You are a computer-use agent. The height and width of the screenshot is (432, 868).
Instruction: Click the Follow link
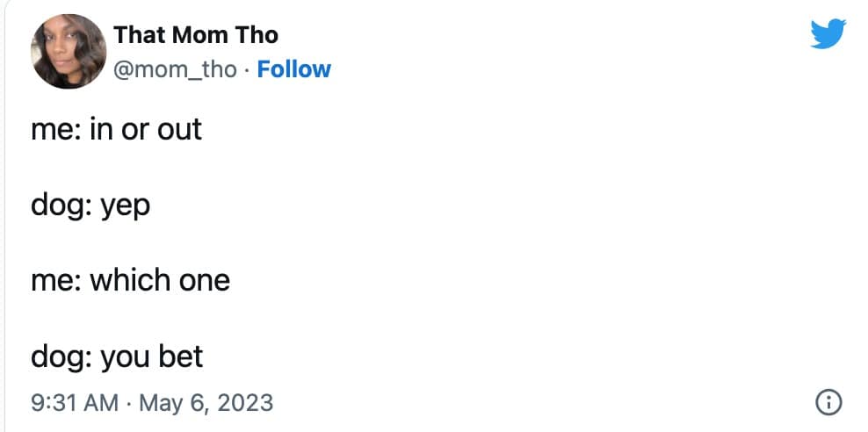click(293, 69)
